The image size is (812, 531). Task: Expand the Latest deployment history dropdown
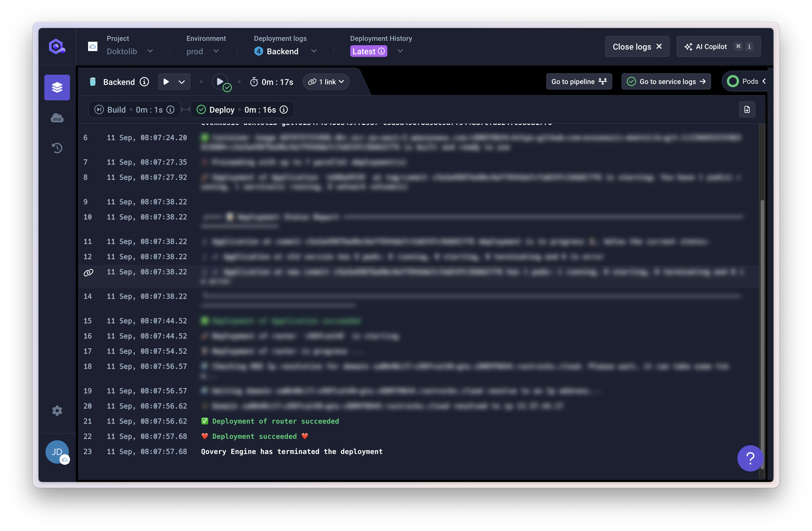(400, 51)
